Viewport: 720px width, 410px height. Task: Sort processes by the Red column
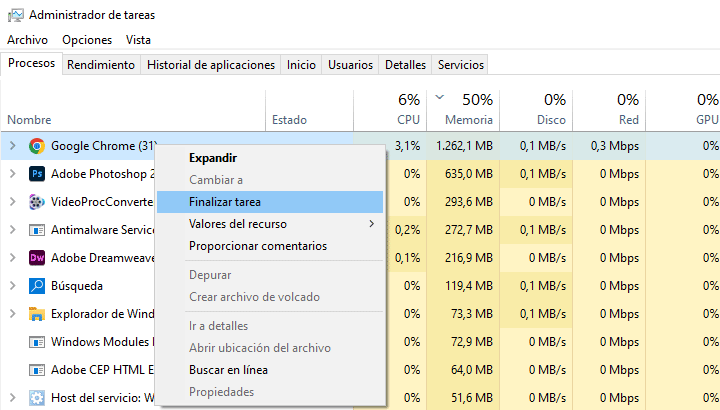[x=609, y=110]
